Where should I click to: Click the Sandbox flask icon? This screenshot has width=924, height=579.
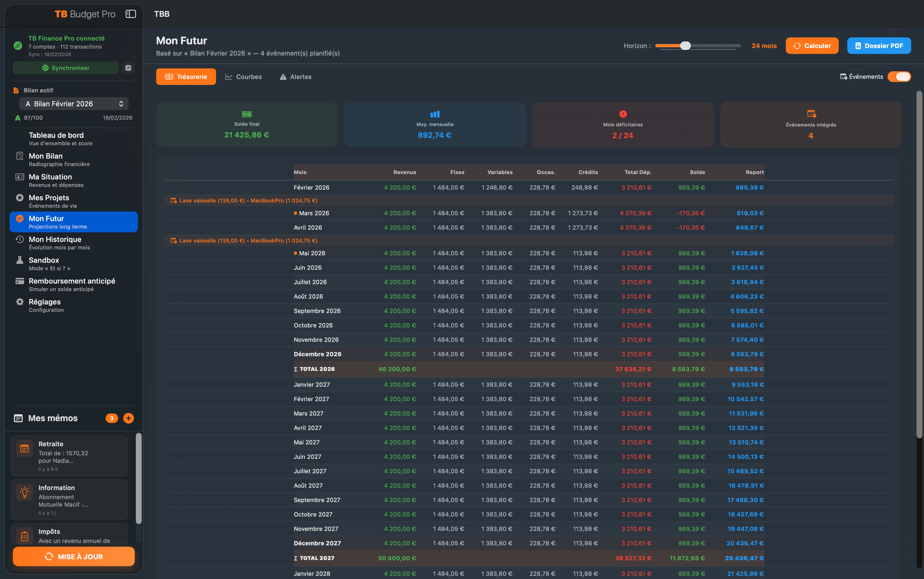point(20,260)
